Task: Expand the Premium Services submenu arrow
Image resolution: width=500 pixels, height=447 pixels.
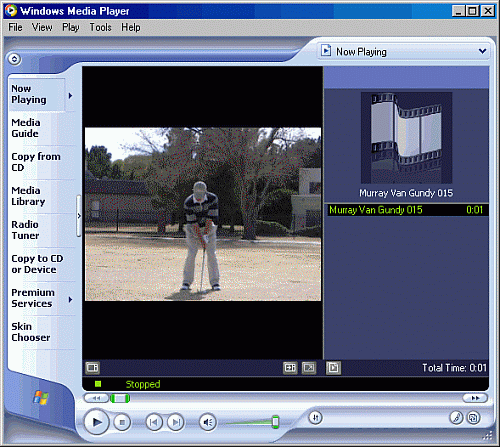Action: coord(70,300)
